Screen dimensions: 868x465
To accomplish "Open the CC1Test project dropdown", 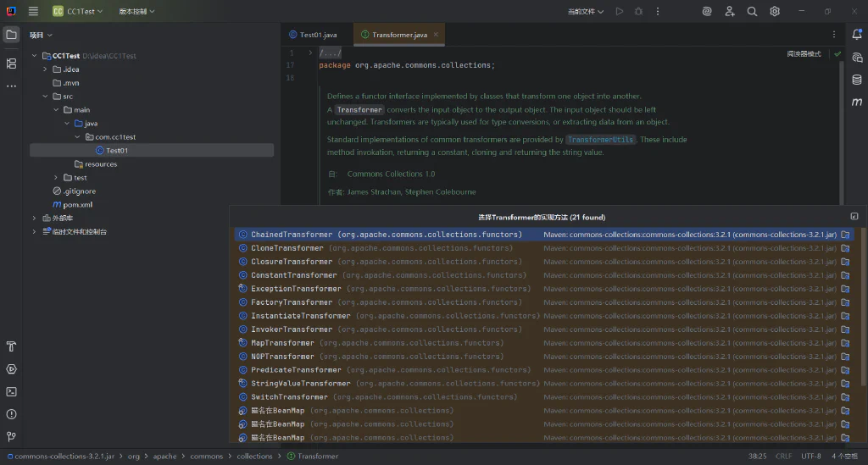I will click(x=77, y=11).
